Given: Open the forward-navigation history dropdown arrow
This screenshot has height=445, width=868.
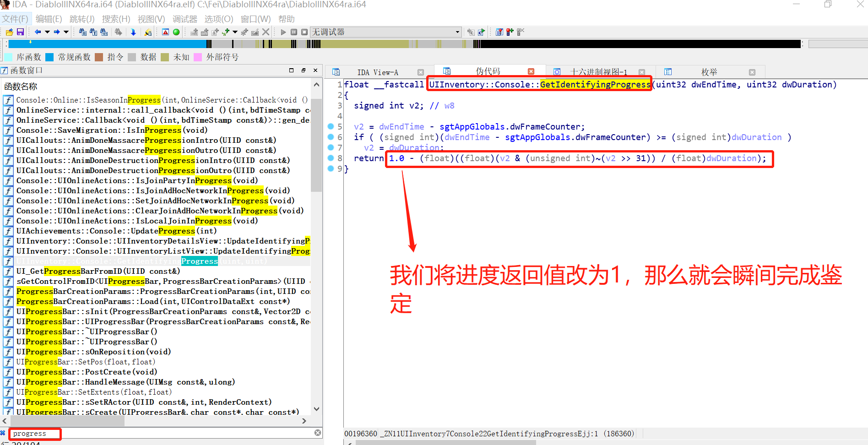Looking at the screenshot, I should coord(66,32).
